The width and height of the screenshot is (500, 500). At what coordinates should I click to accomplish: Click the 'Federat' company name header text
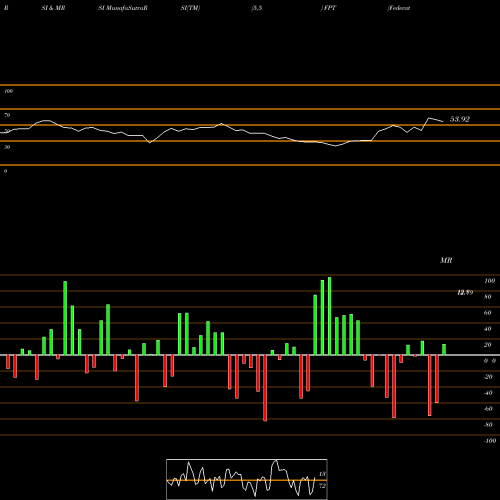(399, 8)
